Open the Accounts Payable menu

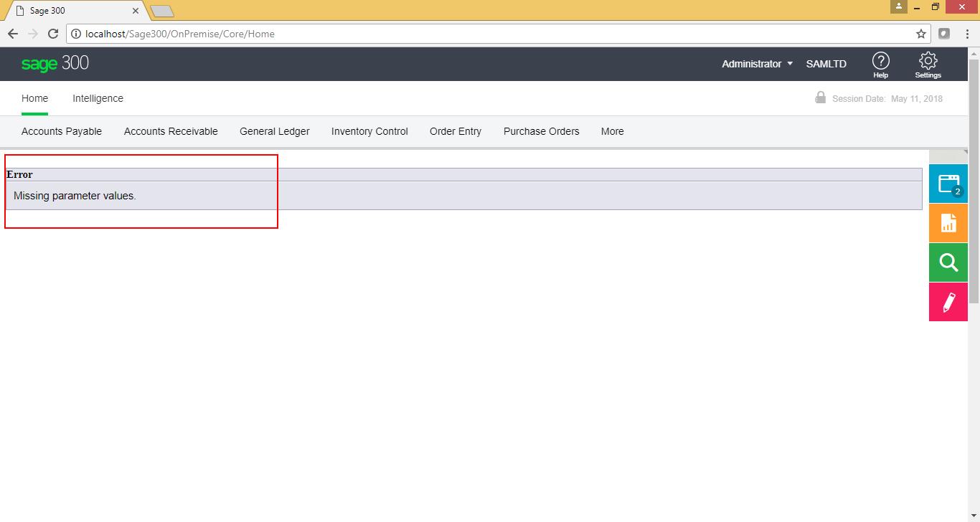[62, 131]
